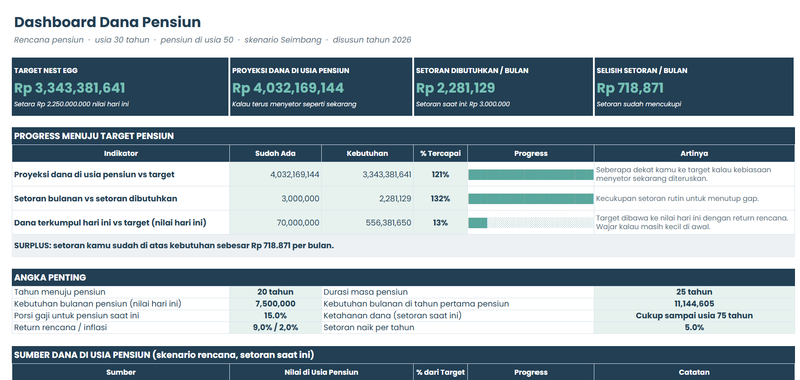Click the progress bar for the 121% row
The image size is (800, 380).
click(531, 174)
